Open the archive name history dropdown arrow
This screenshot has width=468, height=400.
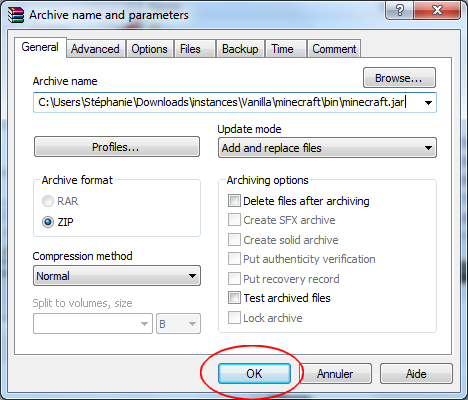tap(428, 103)
